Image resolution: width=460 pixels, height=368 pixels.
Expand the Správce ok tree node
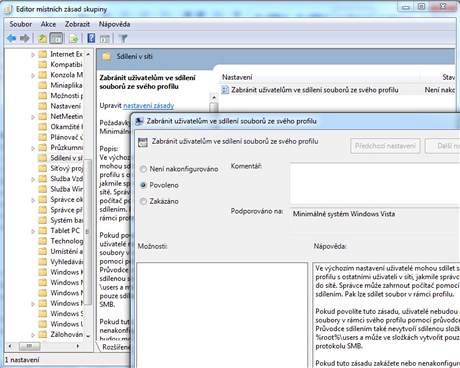tap(33, 200)
